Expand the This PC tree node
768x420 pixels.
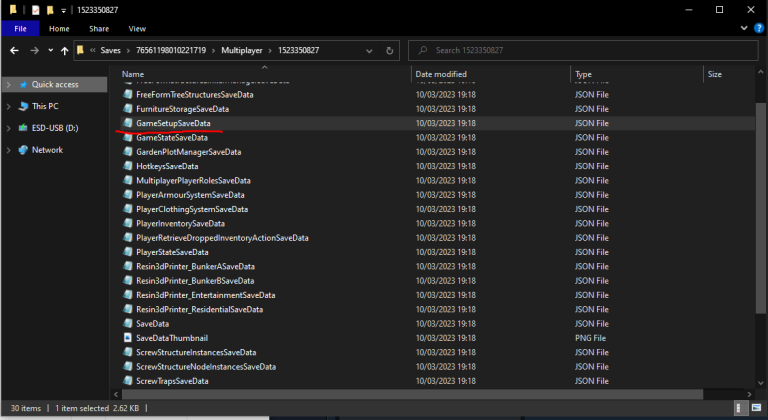point(8,106)
